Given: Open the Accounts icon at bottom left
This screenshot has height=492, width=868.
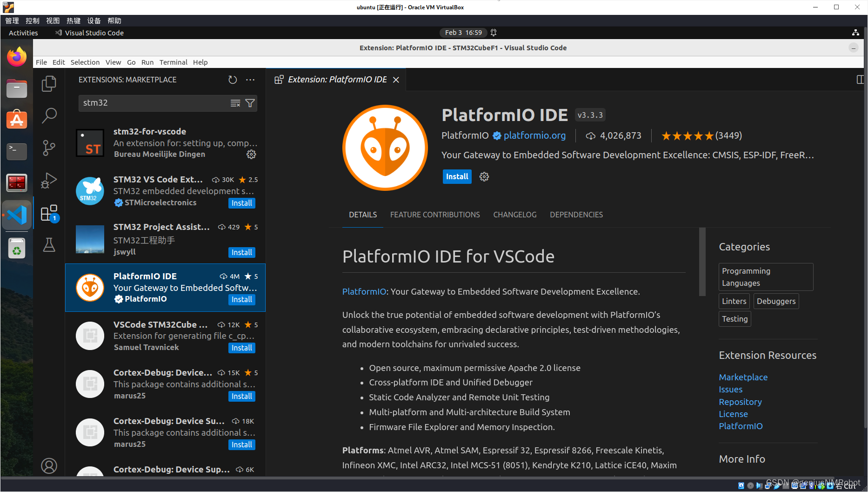Looking at the screenshot, I should (x=49, y=465).
